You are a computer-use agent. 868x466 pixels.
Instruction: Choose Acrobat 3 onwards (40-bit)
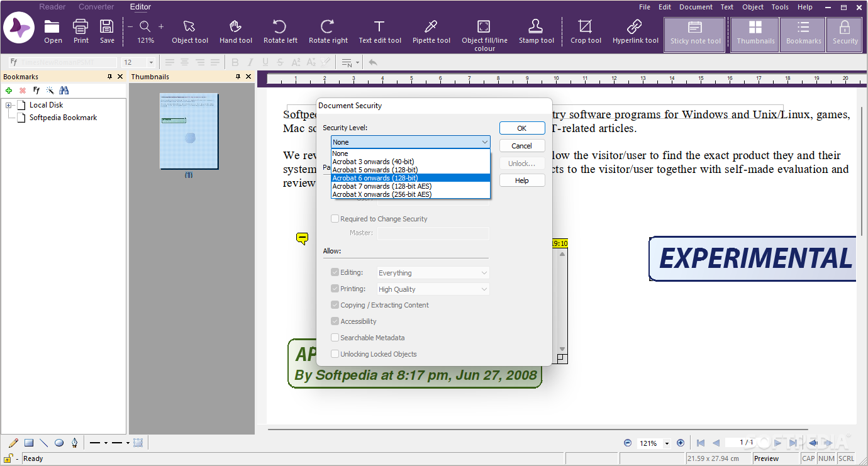tap(410, 162)
